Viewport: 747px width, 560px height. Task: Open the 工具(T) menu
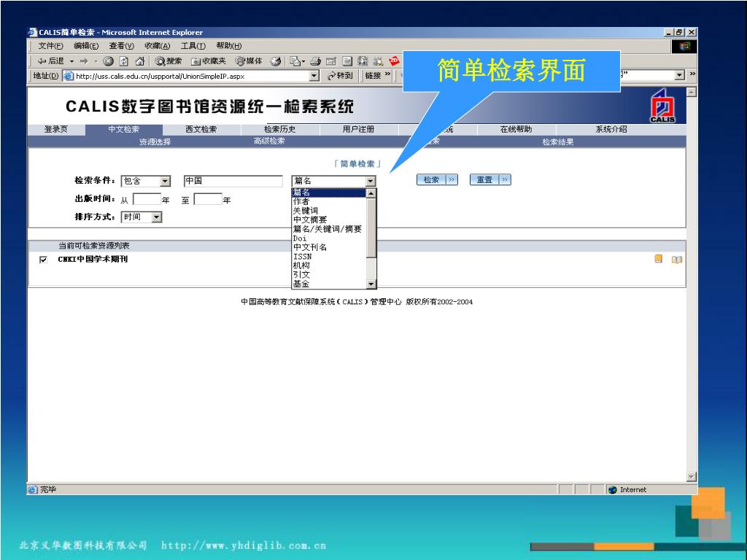click(193, 46)
